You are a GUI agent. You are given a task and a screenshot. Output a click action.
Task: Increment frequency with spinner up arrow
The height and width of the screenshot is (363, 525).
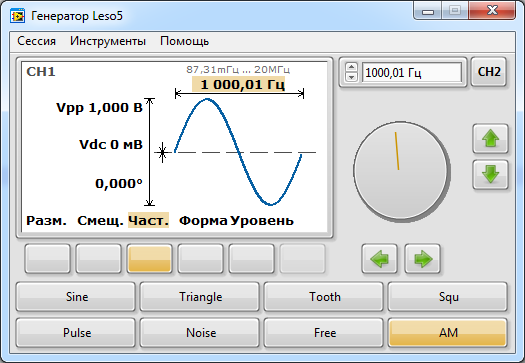coord(351,67)
